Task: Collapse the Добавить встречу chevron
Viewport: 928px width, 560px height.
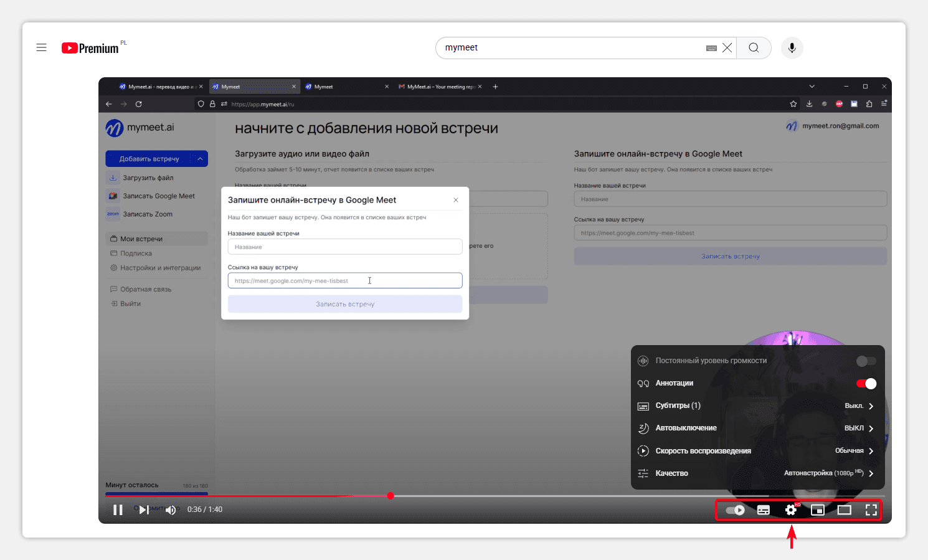Action: (201, 159)
